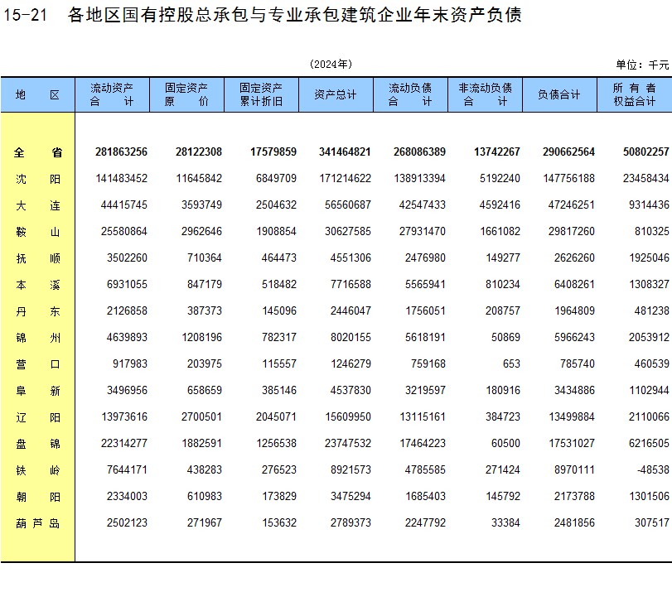
Task: Click the 葫芦岛 row label
Action: 37,523
